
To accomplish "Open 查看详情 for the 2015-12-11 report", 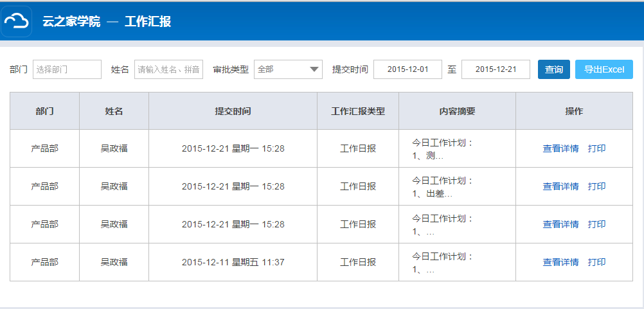I will pyautogui.click(x=560, y=262).
